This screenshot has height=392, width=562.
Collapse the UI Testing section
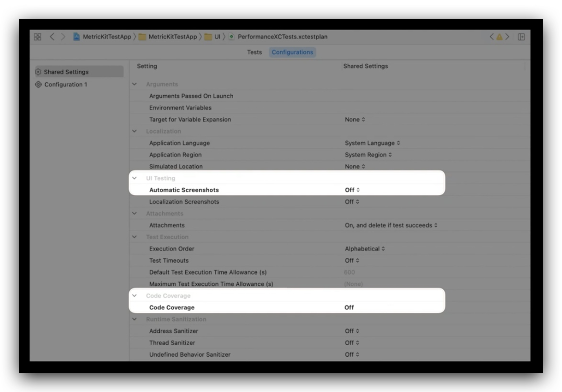[134, 178]
